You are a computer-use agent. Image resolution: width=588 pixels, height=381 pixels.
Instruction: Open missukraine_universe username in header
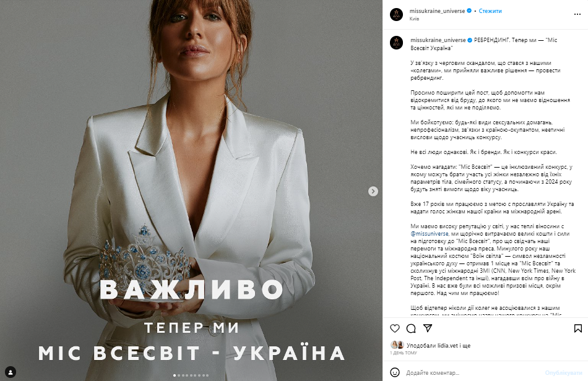click(x=437, y=11)
